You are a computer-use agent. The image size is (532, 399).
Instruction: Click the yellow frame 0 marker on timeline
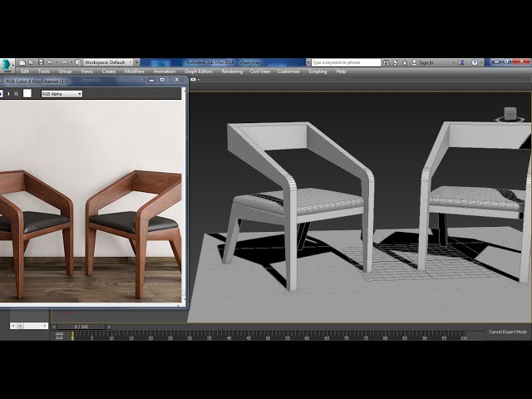pos(72,336)
